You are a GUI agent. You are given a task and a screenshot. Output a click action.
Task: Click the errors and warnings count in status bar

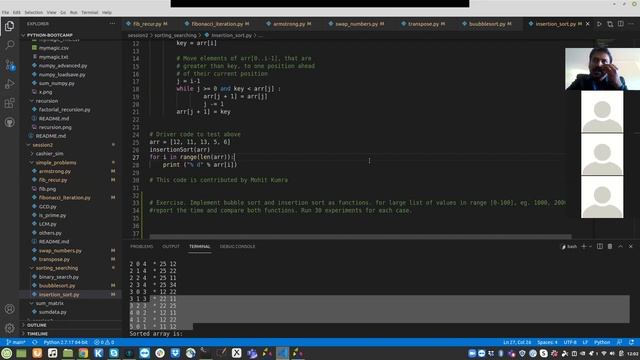(x=104, y=342)
